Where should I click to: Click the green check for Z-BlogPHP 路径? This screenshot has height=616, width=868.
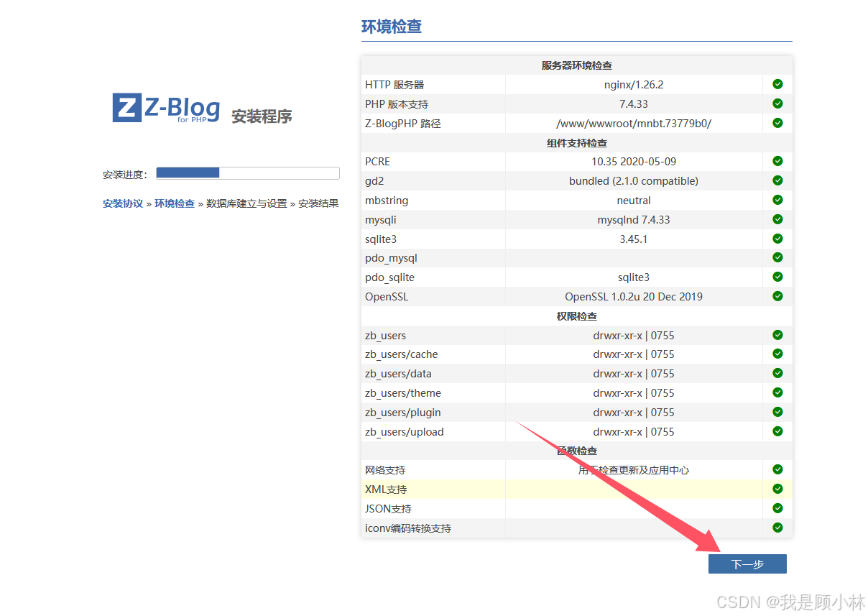(777, 123)
